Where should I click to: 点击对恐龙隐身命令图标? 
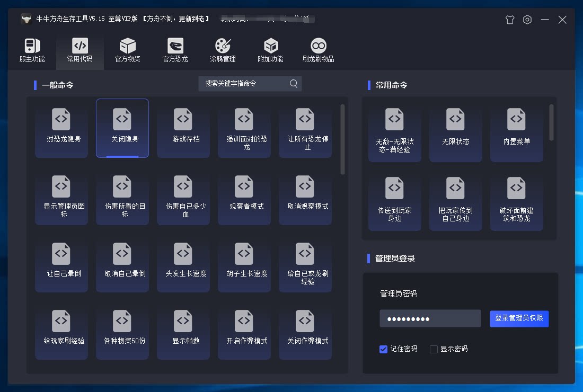click(61, 128)
